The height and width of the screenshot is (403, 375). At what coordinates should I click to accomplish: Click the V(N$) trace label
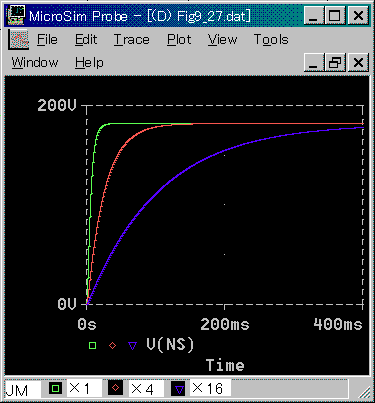tap(170, 344)
